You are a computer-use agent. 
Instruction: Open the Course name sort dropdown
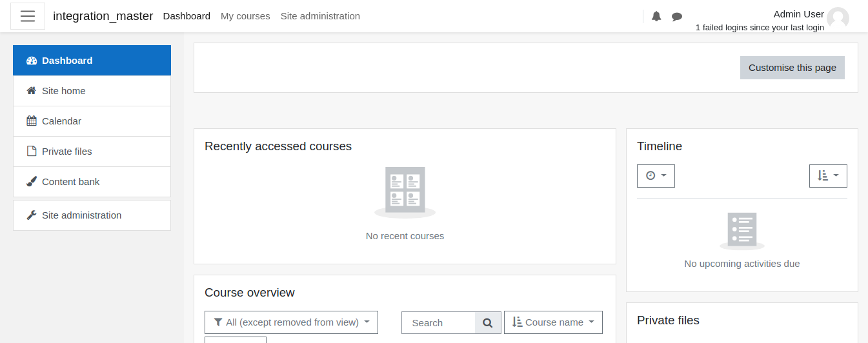coord(553,322)
